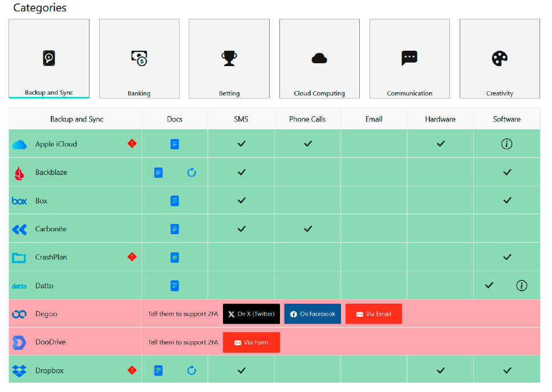Tell Degoo to support 2FA on X (Twitter)
This screenshot has width=552, height=392.
click(251, 314)
